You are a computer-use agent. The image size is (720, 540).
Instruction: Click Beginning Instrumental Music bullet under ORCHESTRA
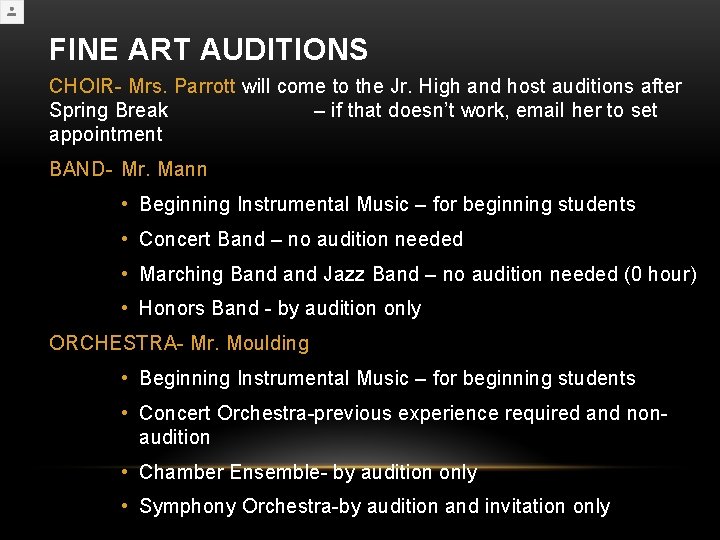click(x=387, y=378)
